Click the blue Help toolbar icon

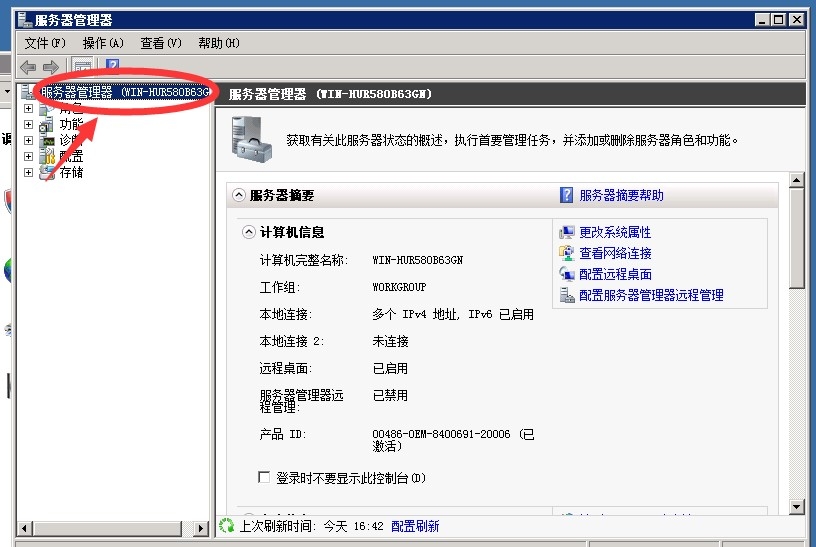pos(112,66)
